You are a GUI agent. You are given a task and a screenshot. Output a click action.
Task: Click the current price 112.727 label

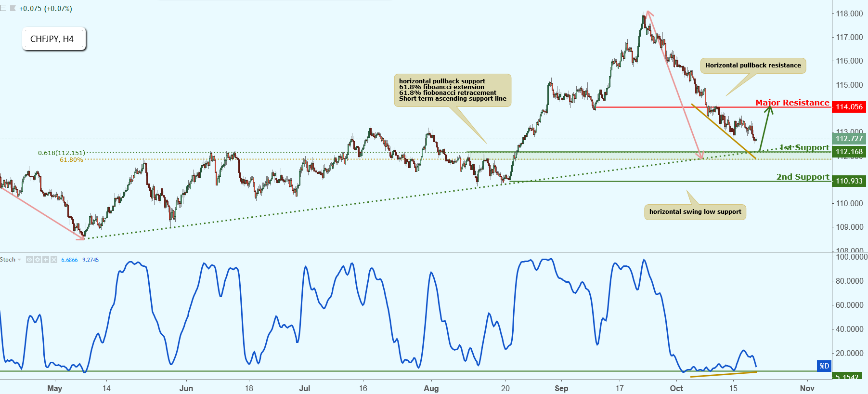pyautogui.click(x=849, y=139)
